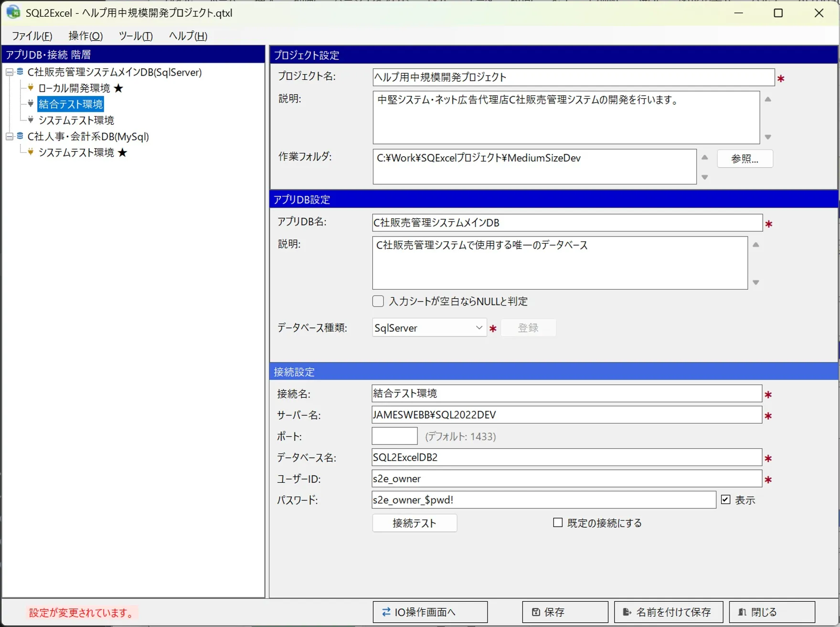Screen dimensions: 840x627
Task: Click the 接続テスト button
Action: coord(415,523)
